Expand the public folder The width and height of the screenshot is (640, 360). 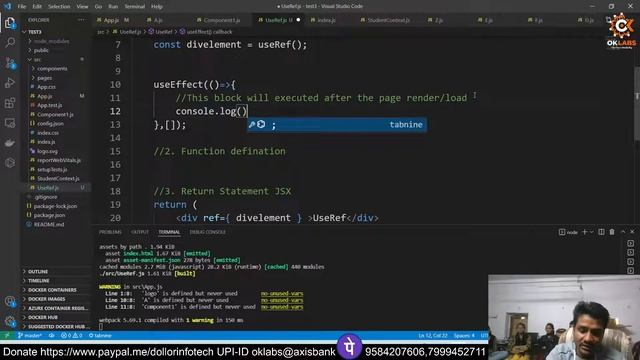point(41,50)
